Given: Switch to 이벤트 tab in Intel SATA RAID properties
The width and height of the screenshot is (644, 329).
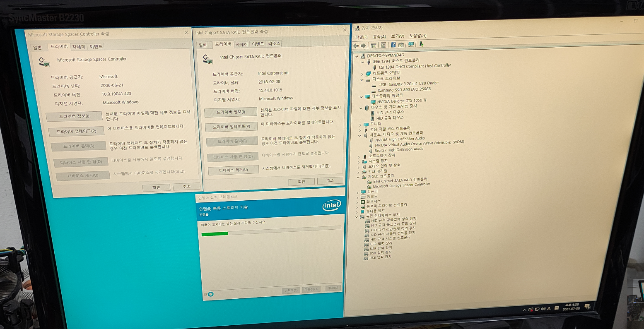Looking at the screenshot, I should click(258, 44).
